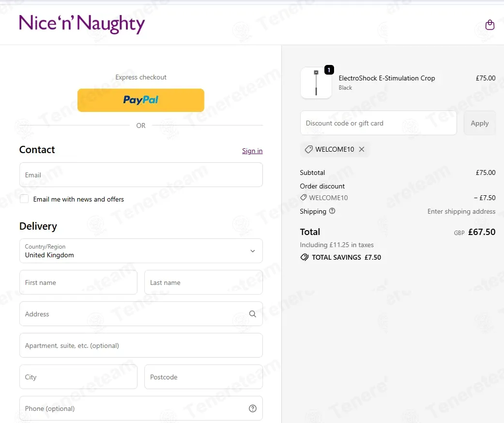504x423 pixels.
Task: Click the Contact section heading
Action: (37, 150)
